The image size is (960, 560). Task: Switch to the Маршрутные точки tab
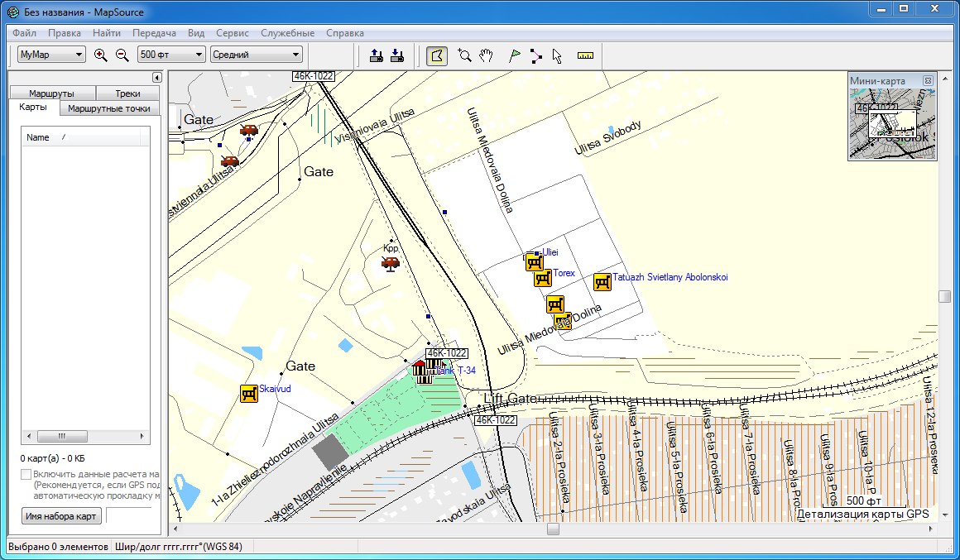[109, 108]
